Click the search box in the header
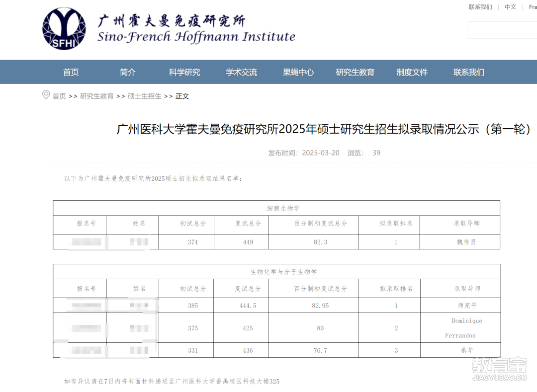Image resolution: width=537 pixels, height=392 pixels. coord(502,30)
